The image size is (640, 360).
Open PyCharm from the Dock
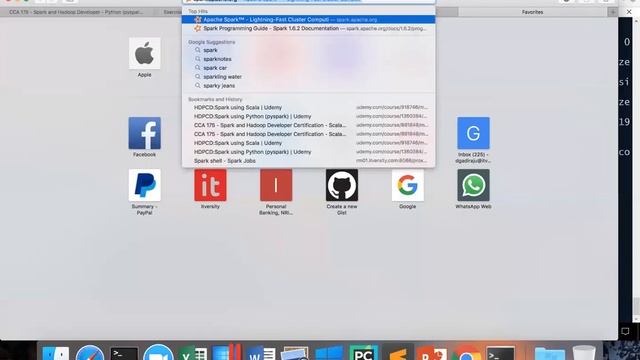coord(363,353)
